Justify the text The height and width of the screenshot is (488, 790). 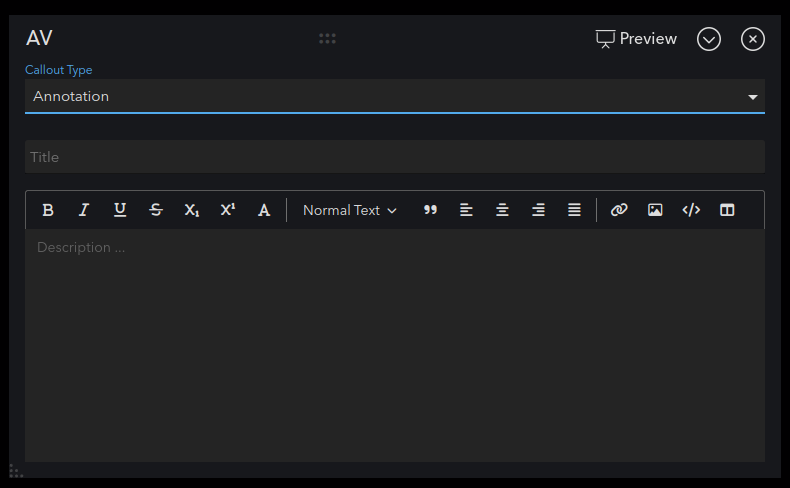(574, 210)
